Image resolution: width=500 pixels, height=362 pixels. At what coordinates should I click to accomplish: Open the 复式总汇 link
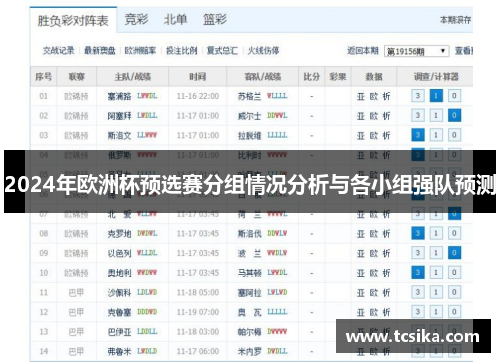click(x=222, y=51)
